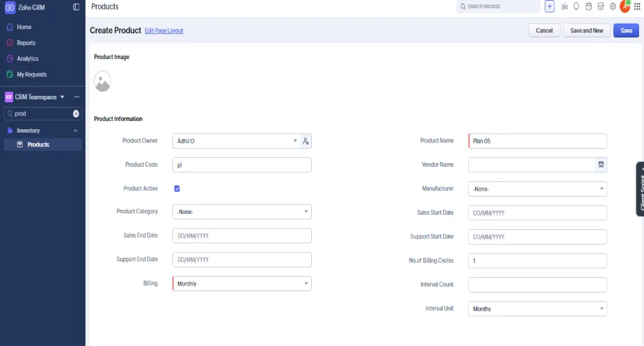This screenshot has width=644, height=346.
Task: Open the setup gear icon
Action: 613,6
